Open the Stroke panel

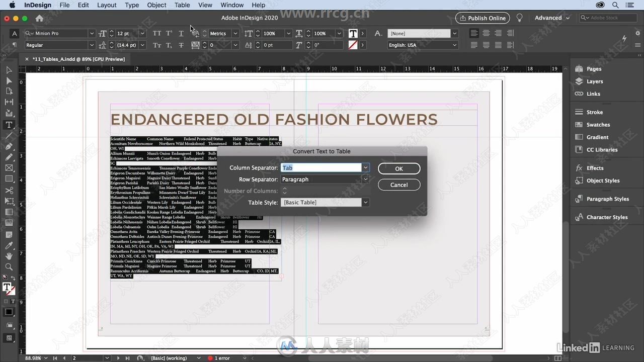pos(594,112)
